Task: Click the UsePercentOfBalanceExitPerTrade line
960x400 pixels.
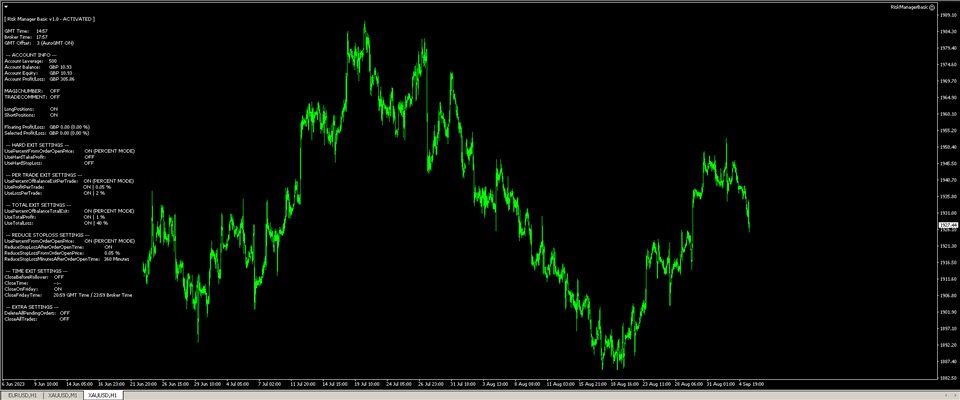Action: [x=69, y=181]
